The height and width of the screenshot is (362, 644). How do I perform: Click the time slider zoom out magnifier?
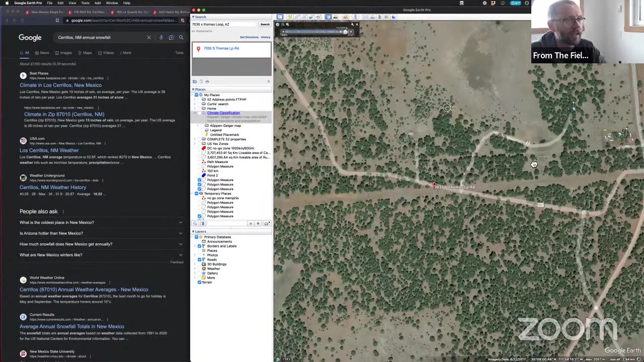coord(283,25)
